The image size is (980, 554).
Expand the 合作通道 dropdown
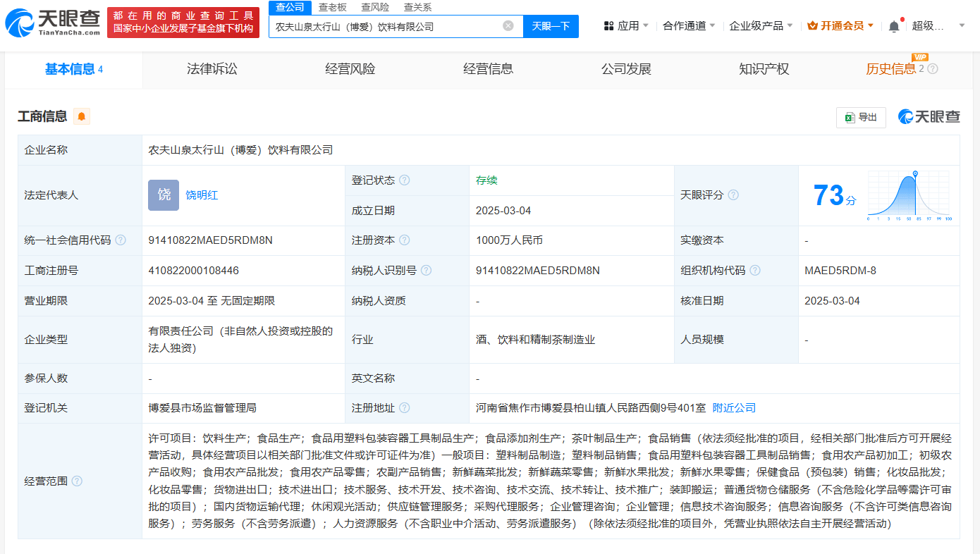(689, 26)
